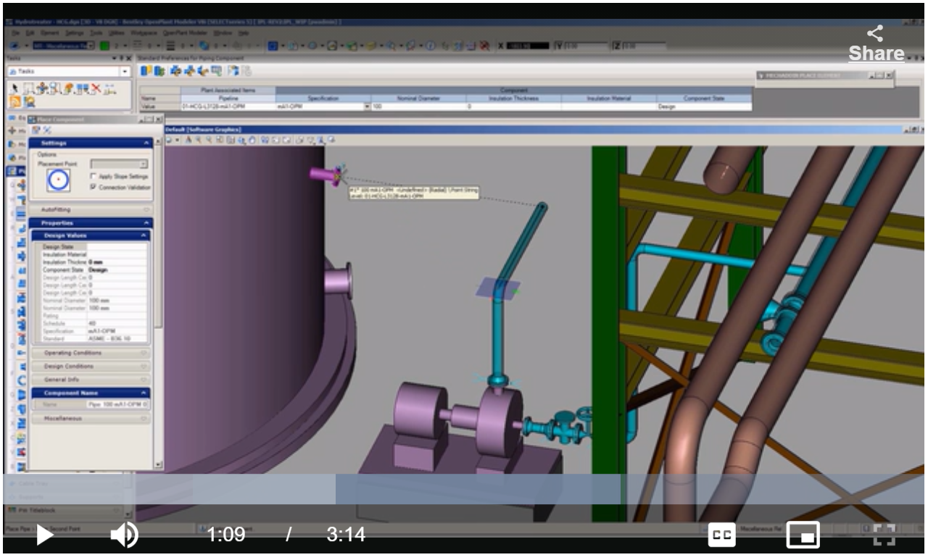This screenshot has height=560, width=928.
Task: Enable Apply Slope Settings checkbox
Action: (94, 177)
